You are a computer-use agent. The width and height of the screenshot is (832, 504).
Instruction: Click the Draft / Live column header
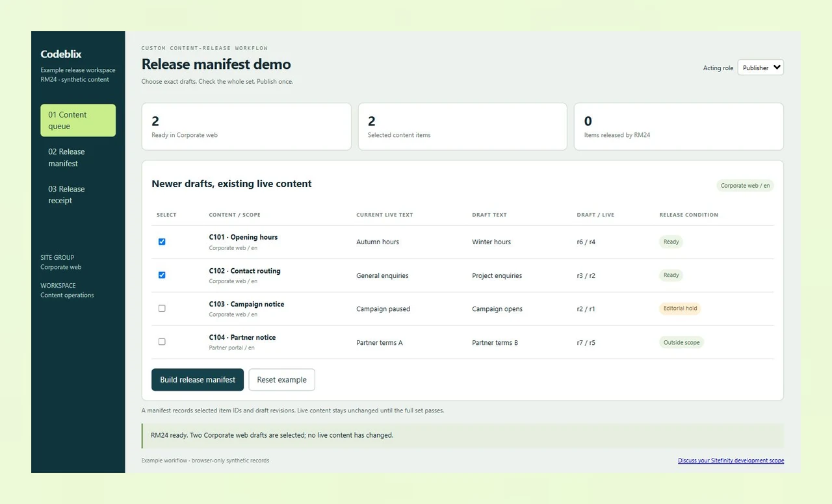(595, 215)
